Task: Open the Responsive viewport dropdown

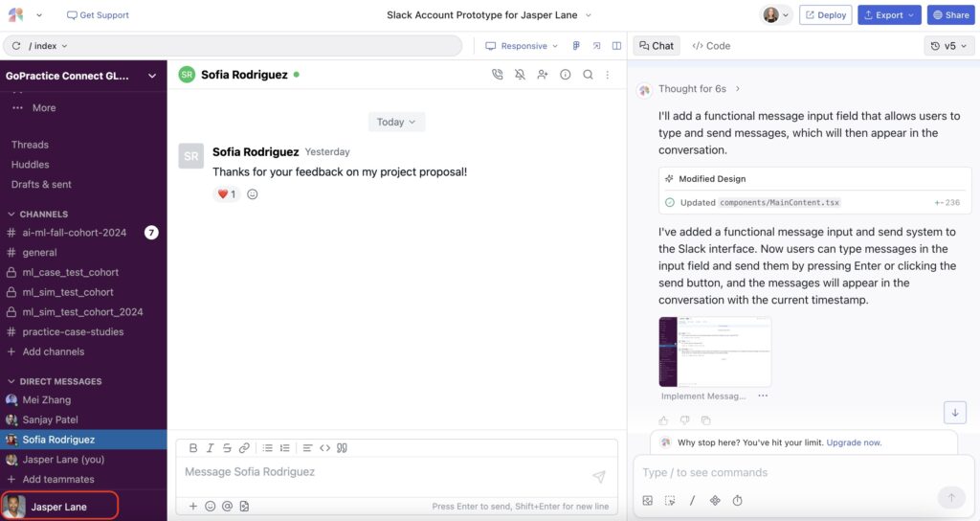Action: (x=522, y=46)
